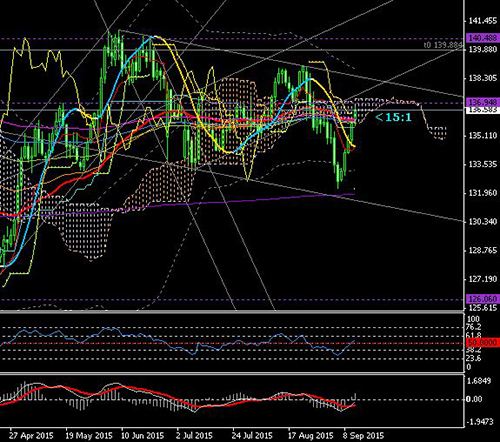
Task: Select the 17 Aug 2015 date marker
Action: (x=310, y=435)
